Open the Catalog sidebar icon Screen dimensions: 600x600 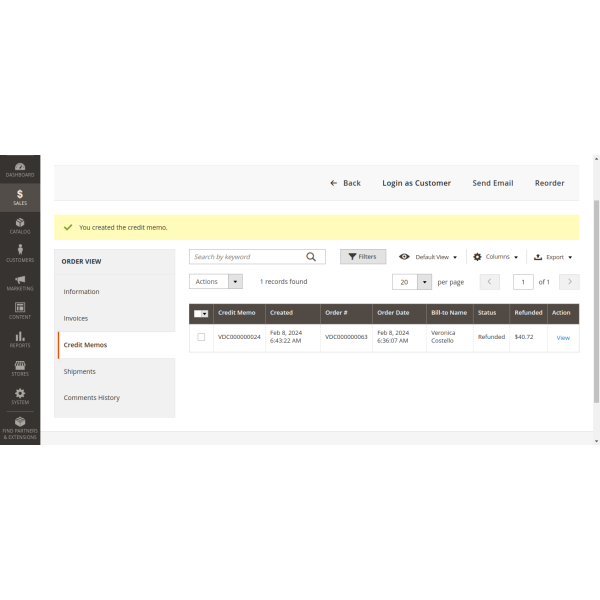[x=20, y=225]
